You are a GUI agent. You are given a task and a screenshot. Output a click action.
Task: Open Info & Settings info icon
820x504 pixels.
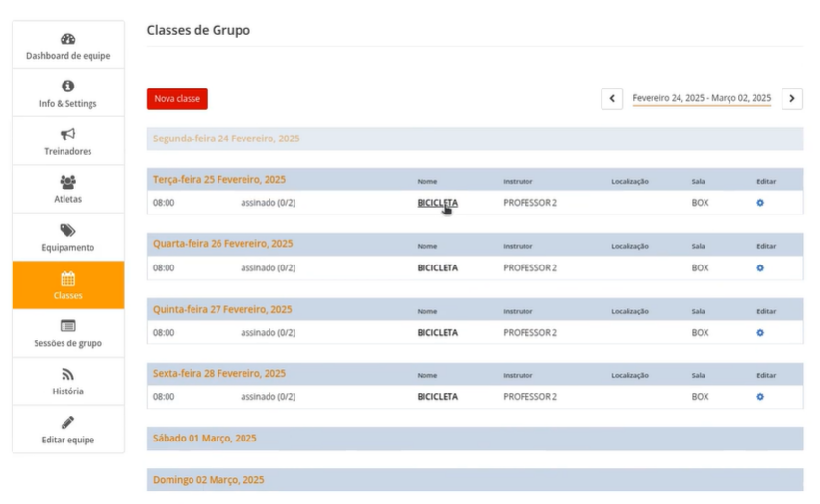tap(67, 87)
